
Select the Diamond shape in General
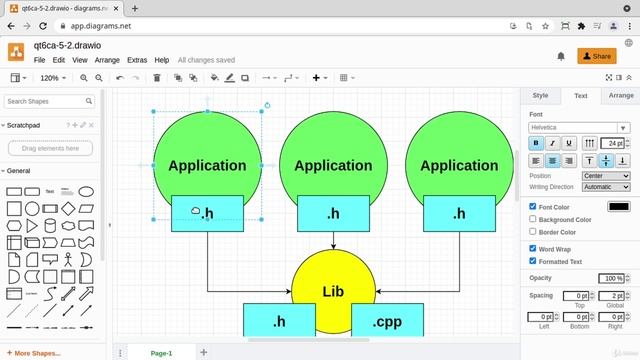68,209
